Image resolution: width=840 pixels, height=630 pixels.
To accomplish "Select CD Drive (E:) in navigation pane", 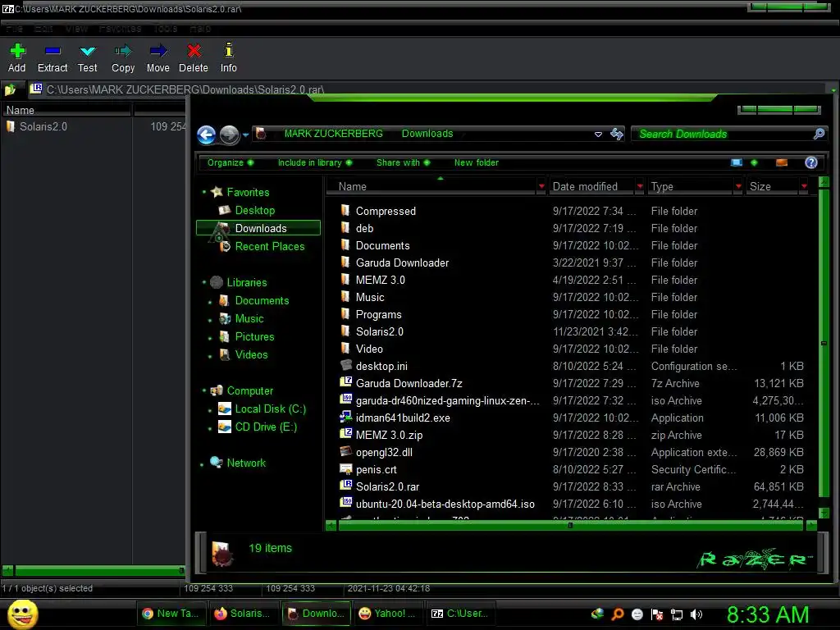I will 266,427.
